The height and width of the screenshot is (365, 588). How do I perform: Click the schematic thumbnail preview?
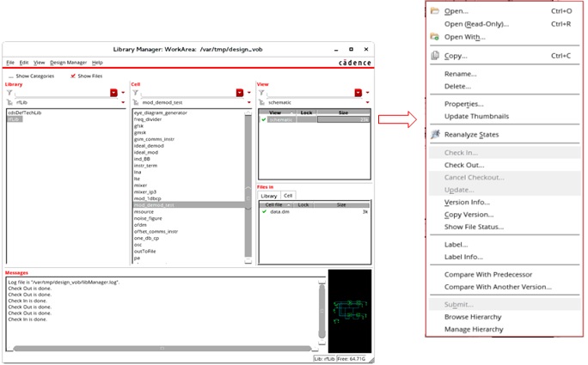pos(350,311)
